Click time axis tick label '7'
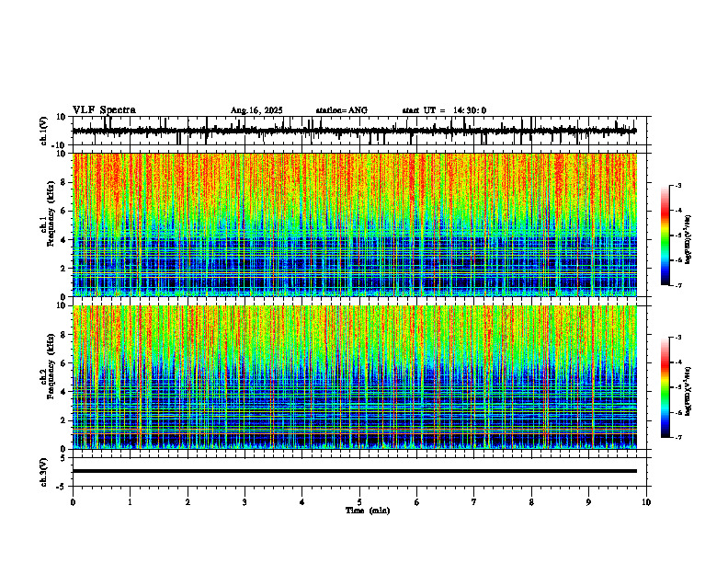Viewport: 728px width, 563px height. [474, 502]
